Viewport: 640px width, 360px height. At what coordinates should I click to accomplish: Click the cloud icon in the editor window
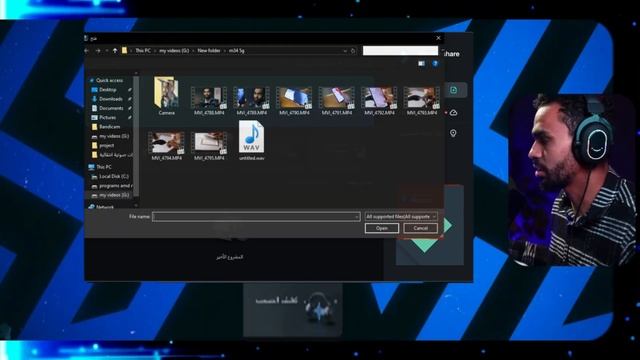453,113
